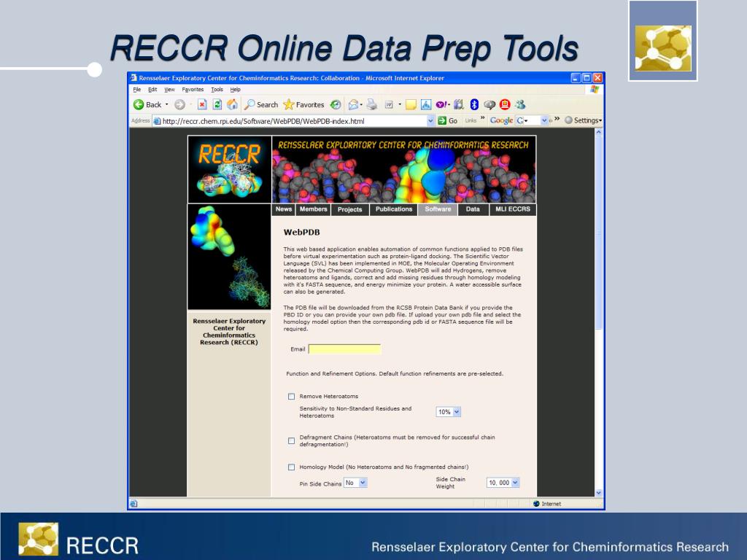Click the molecular surface image in sidebar
The height and width of the screenshot is (560, 747).
(x=229, y=257)
